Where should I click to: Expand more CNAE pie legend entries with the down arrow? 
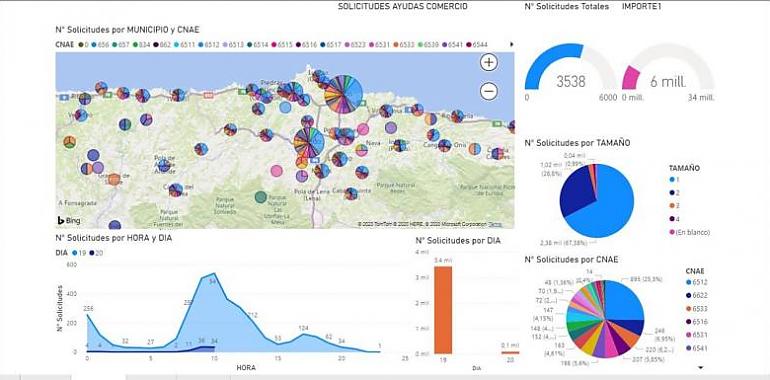[x=701, y=367]
